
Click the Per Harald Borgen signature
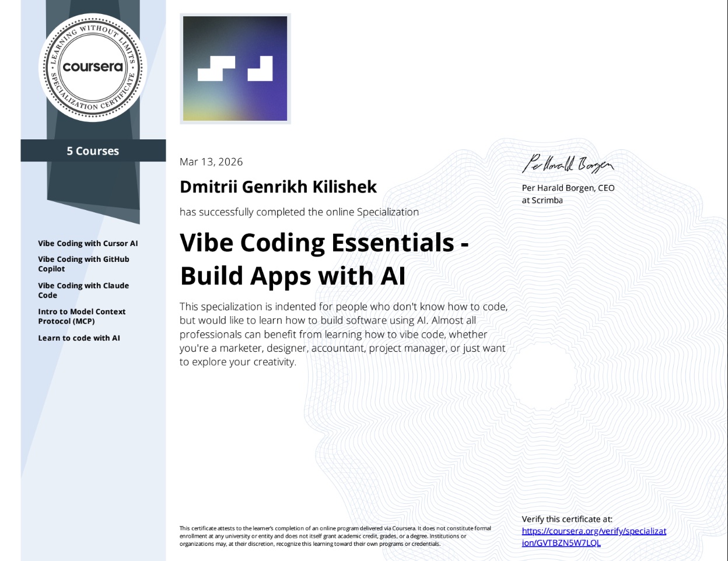coord(568,165)
